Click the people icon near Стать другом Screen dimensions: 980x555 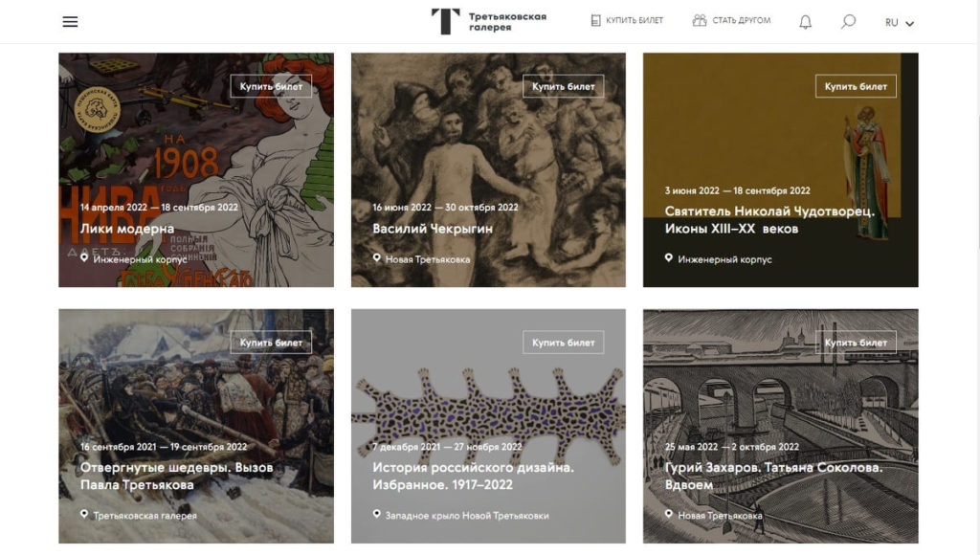700,21
